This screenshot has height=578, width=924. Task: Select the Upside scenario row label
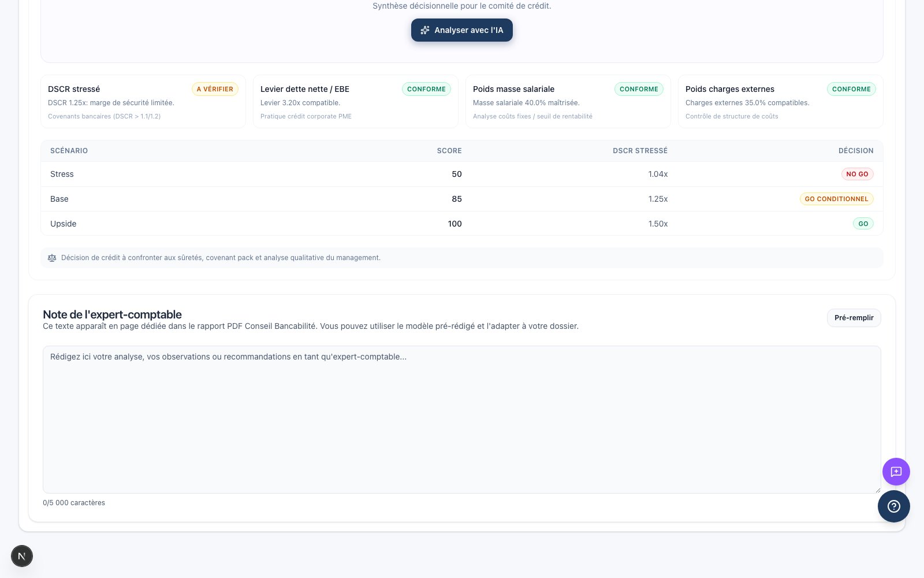click(64, 224)
